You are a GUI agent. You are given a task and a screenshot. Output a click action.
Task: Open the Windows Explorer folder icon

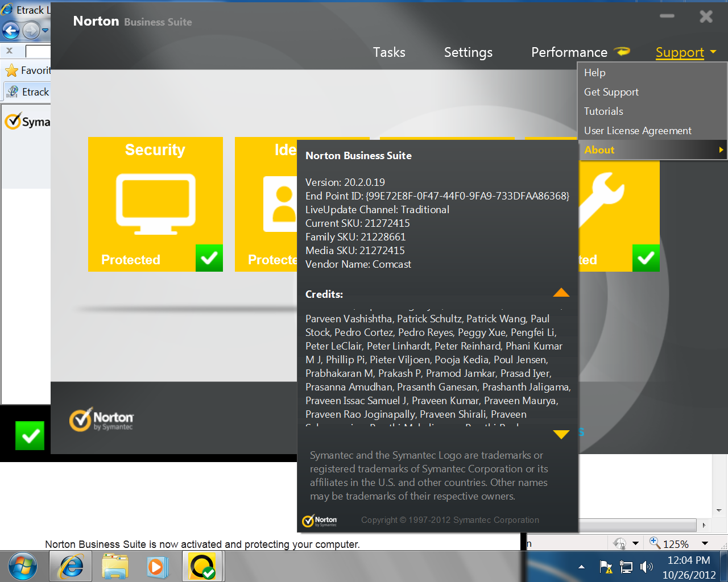(115, 567)
